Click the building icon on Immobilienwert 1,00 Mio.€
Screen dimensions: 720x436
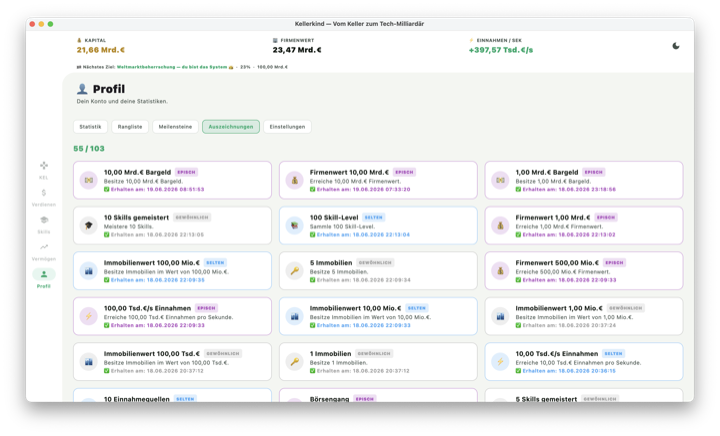(x=501, y=316)
